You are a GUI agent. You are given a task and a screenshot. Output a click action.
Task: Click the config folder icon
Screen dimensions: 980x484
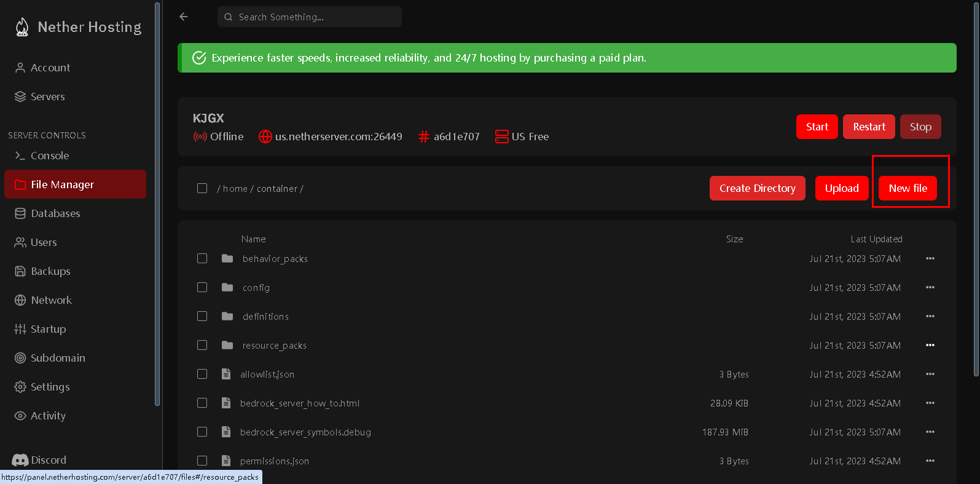point(227,287)
